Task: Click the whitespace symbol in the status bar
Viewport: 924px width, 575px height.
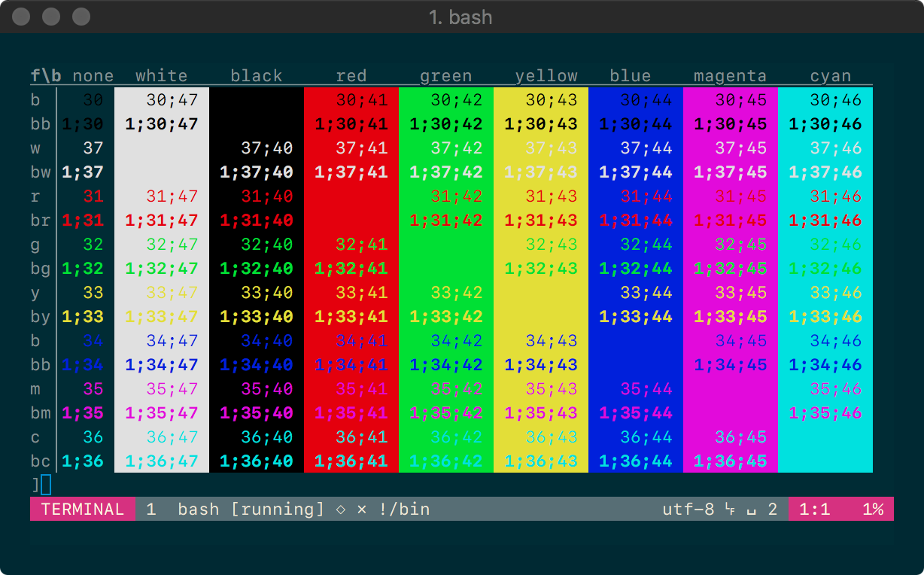Action: click(x=750, y=509)
